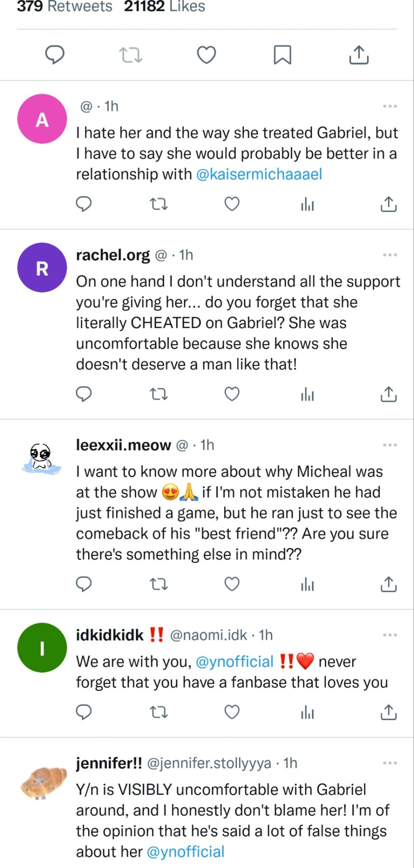Like rachel.org's reply

(232, 394)
